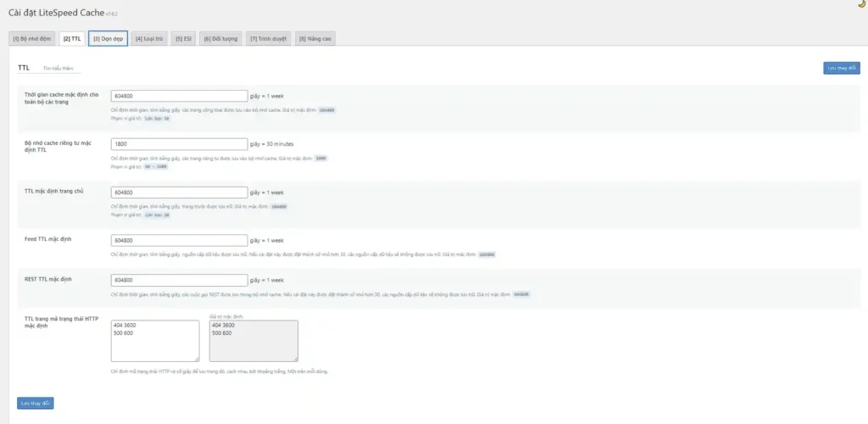Open the [8] Nâng cao tab
The width and height of the screenshot is (868, 424).
(315, 39)
